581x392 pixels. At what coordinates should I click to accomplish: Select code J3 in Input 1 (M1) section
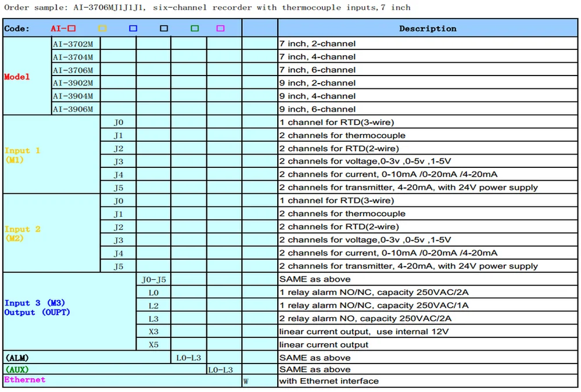click(118, 161)
